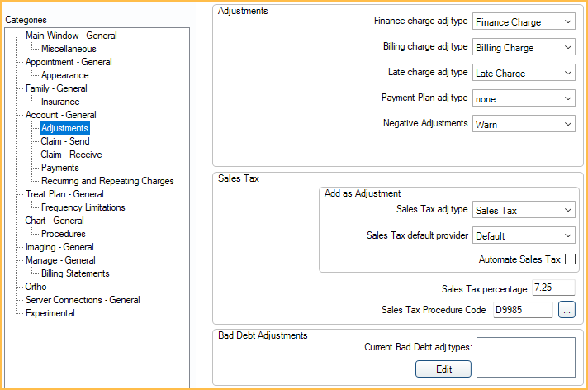Open the Payment Plan adj type dropdown
Viewport: 588px width, 390px height.
(x=524, y=98)
